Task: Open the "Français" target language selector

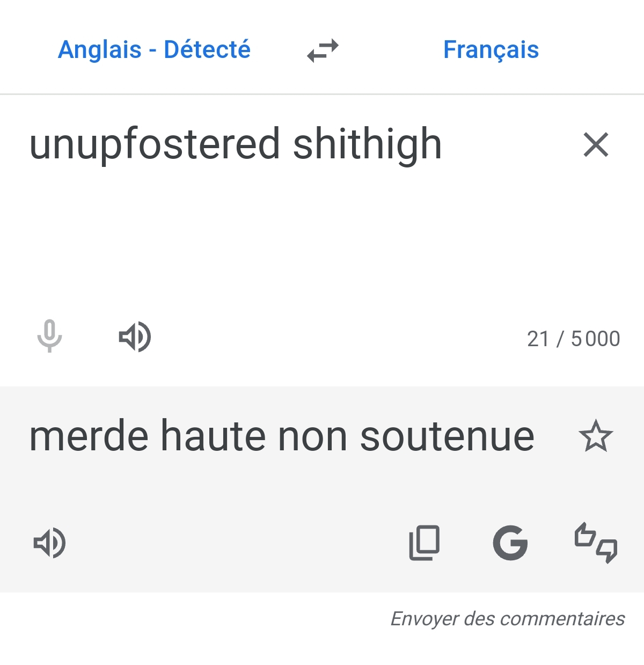Action: tap(491, 50)
